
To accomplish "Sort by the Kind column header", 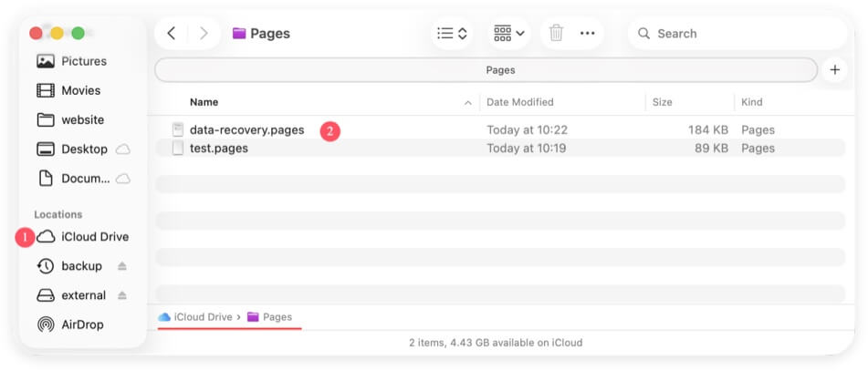I will [752, 102].
